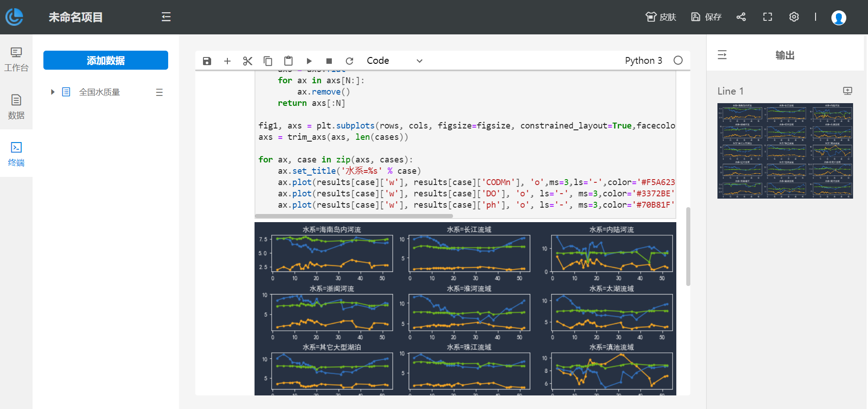This screenshot has width=868, height=409.
Task: Collapse the left sidebar next to project title
Action: click(x=166, y=17)
